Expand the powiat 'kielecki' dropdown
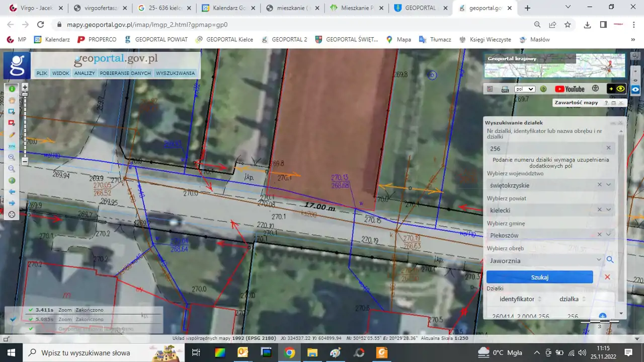The height and width of the screenshot is (362, 644). (609, 210)
